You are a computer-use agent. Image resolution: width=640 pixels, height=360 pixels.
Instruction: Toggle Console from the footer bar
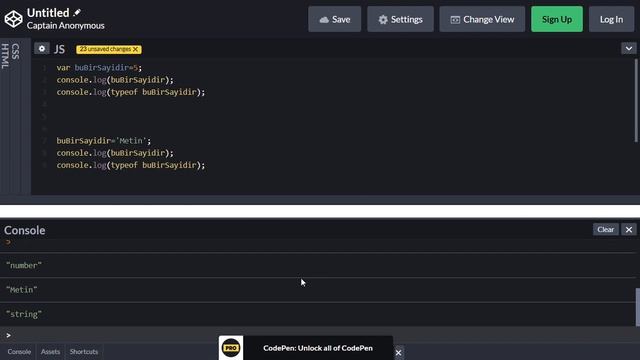pyautogui.click(x=19, y=351)
